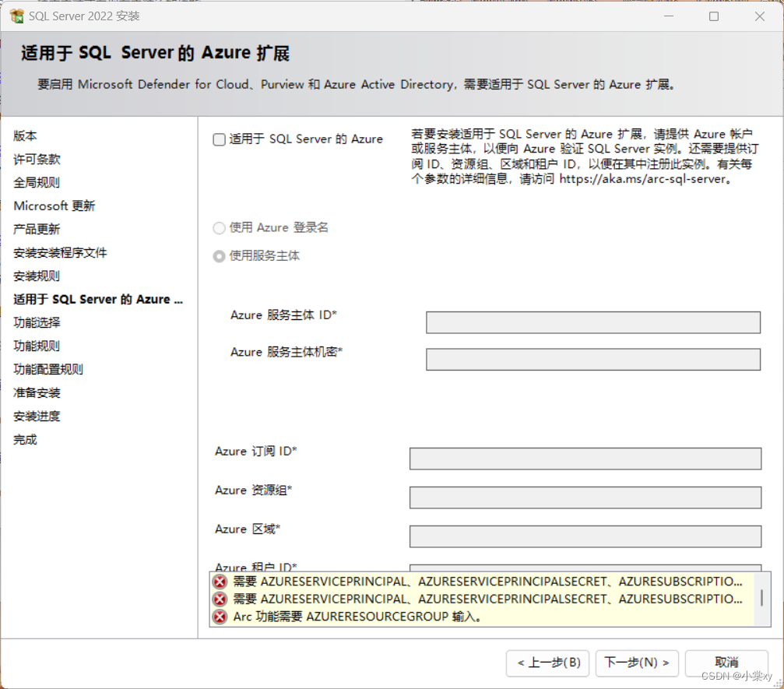Click the Azure 服务主体 ID input field
The height and width of the screenshot is (689, 784).
[593, 322]
